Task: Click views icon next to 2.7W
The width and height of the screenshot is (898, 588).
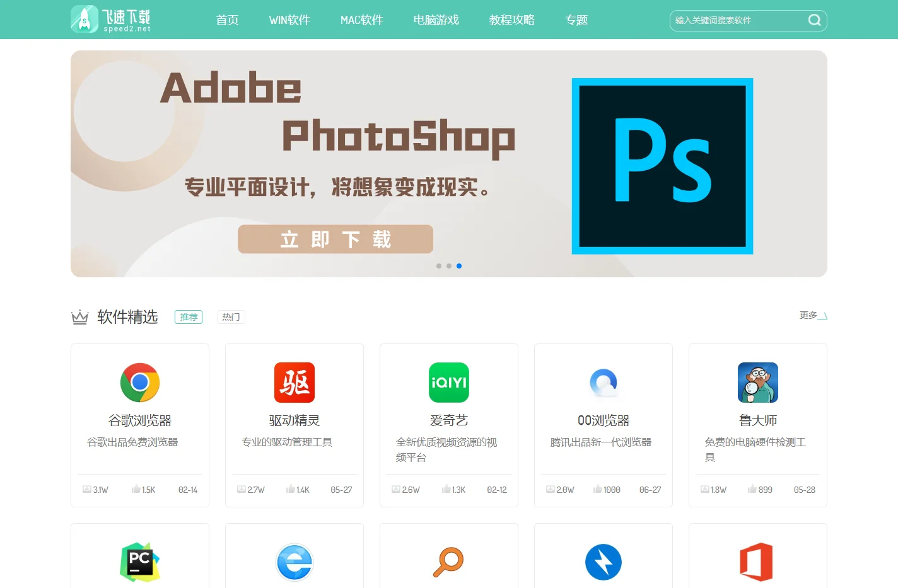Action: 242,489
